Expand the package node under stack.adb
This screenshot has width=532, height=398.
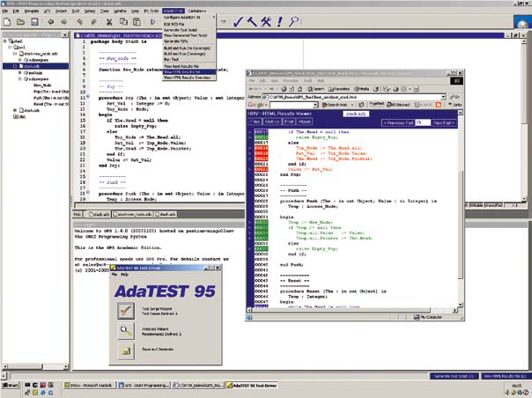[19, 72]
